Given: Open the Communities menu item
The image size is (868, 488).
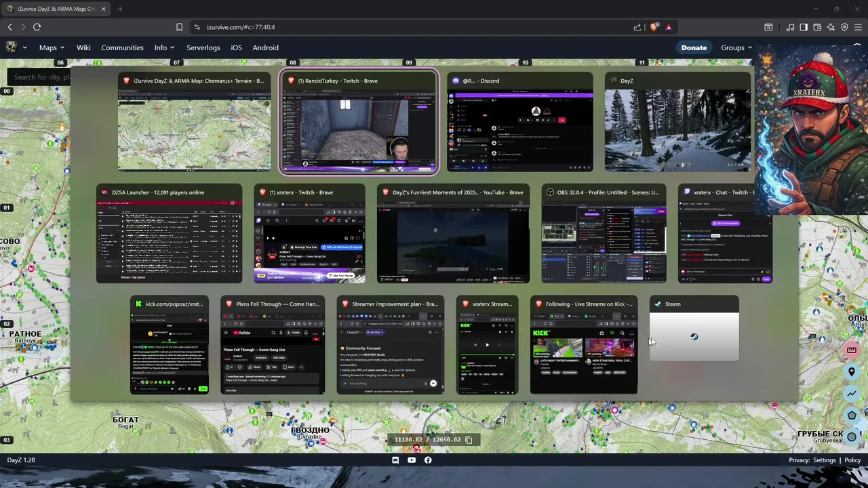Looking at the screenshot, I should tap(122, 48).
